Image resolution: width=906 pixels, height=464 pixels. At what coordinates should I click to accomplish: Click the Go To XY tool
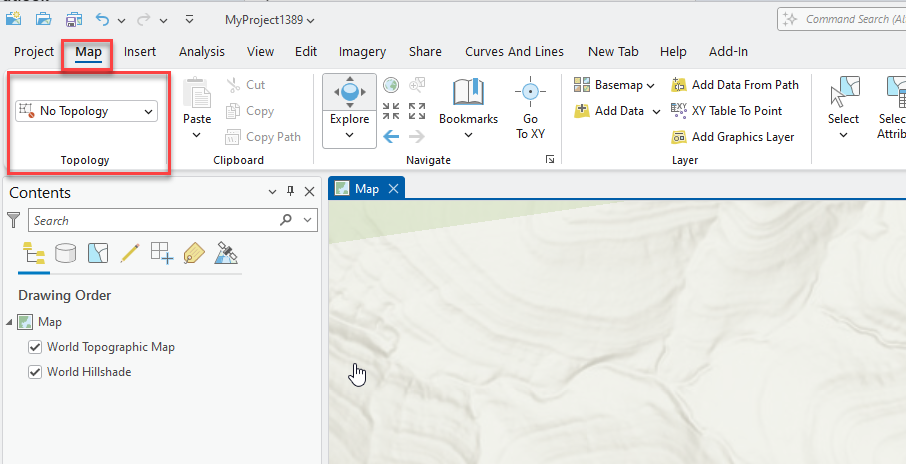pyautogui.click(x=530, y=109)
